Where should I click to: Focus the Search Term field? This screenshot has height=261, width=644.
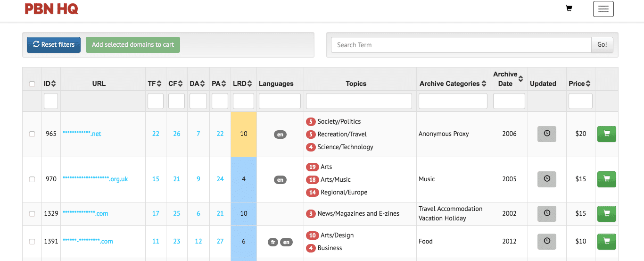(x=461, y=45)
